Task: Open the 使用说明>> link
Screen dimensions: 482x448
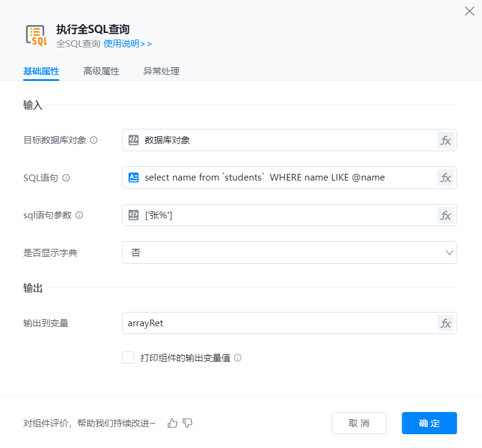Action: [127, 44]
